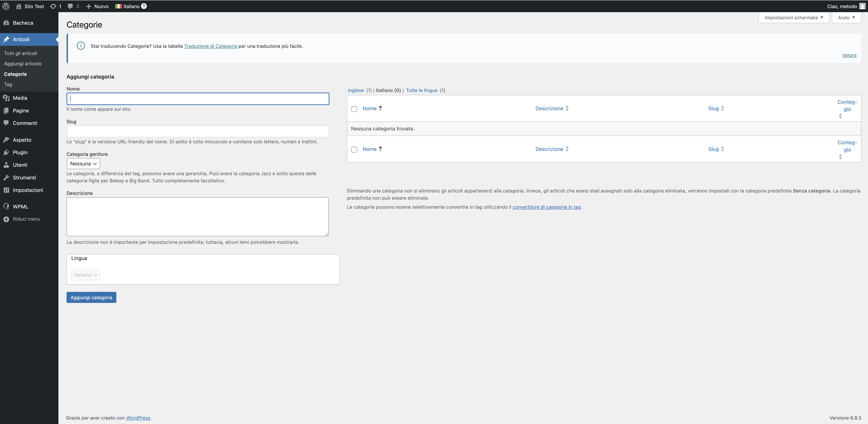Open the convertitore di categorie in tag link
The height and width of the screenshot is (424, 868).
[x=546, y=207]
